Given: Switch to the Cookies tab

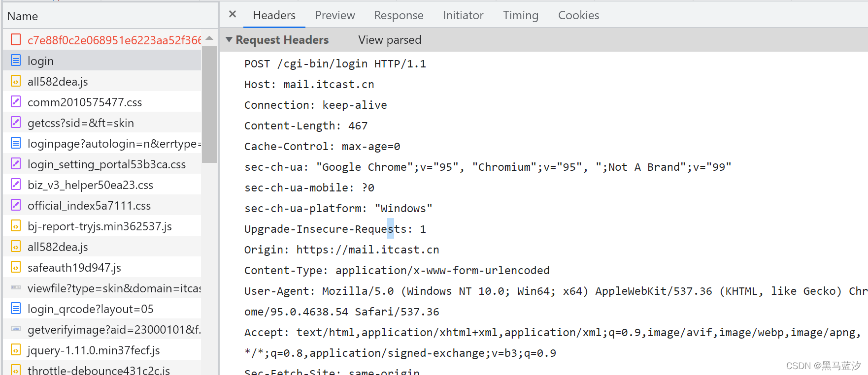Looking at the screenshot, I should pyautogui.click(x=578, y=15).
